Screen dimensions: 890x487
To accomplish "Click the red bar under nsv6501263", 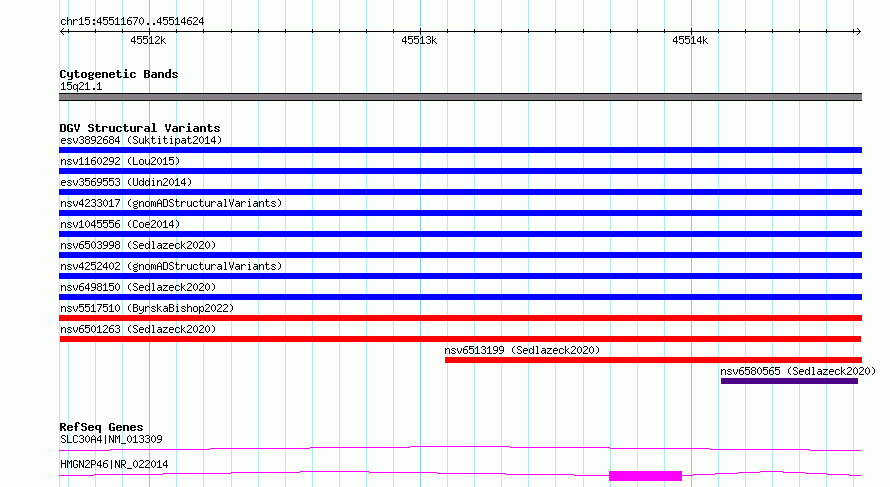I will coord(460,339).
